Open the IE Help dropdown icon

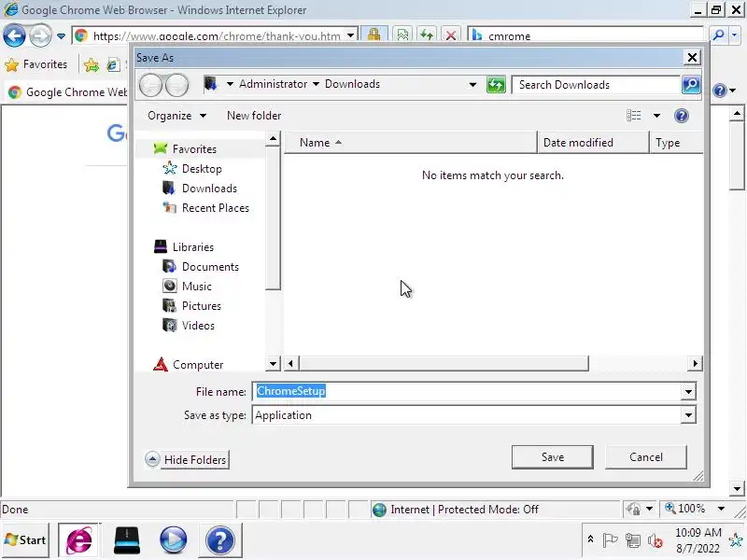click(725, 90)
